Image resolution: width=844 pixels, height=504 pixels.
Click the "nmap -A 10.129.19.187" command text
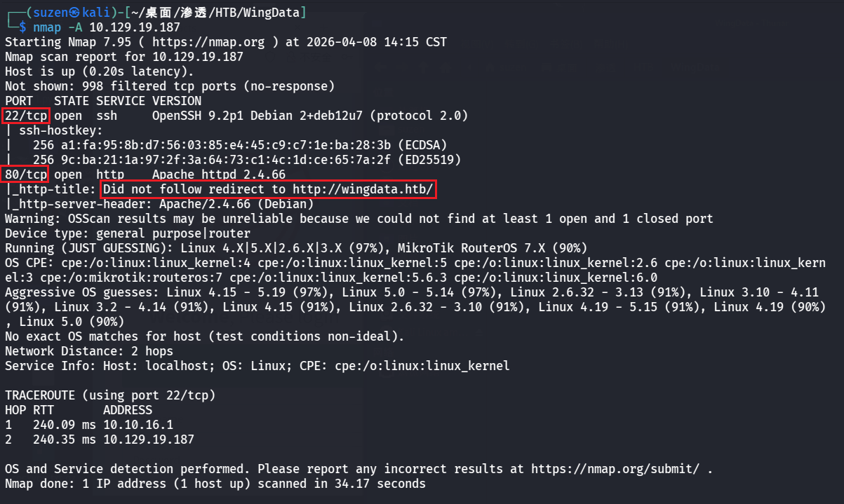click(x=106, y=27)
